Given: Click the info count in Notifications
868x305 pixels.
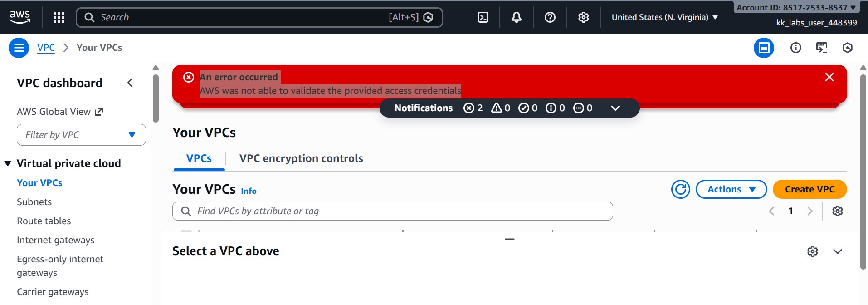Looking at the screenshot, I should click(x=555, y=108).
